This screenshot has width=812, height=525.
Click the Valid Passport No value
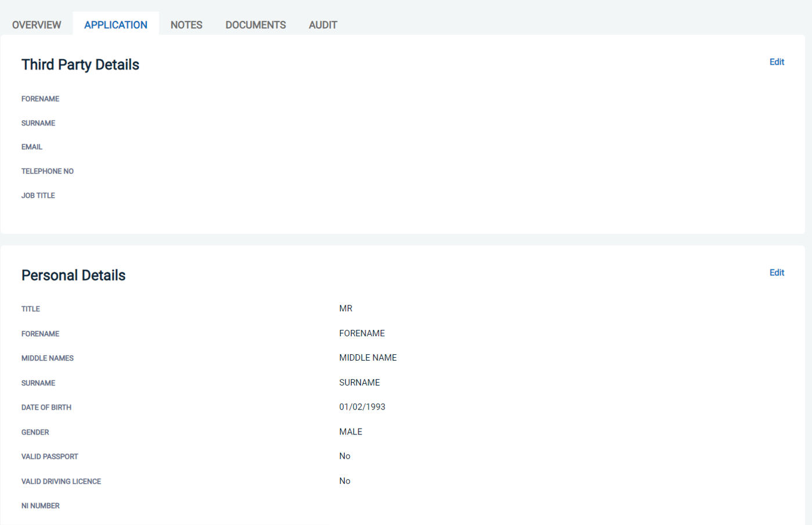345,456
